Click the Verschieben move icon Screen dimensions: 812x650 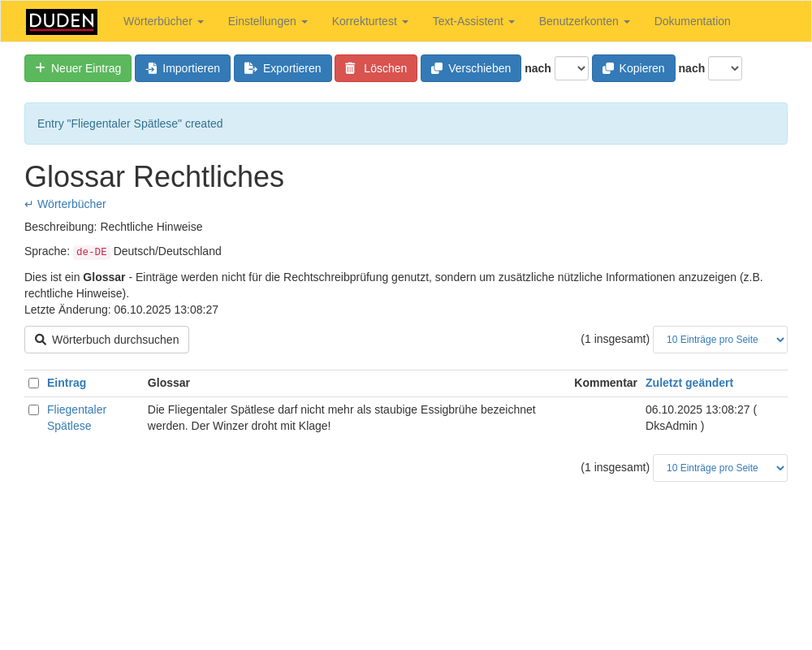pos(437,68)
